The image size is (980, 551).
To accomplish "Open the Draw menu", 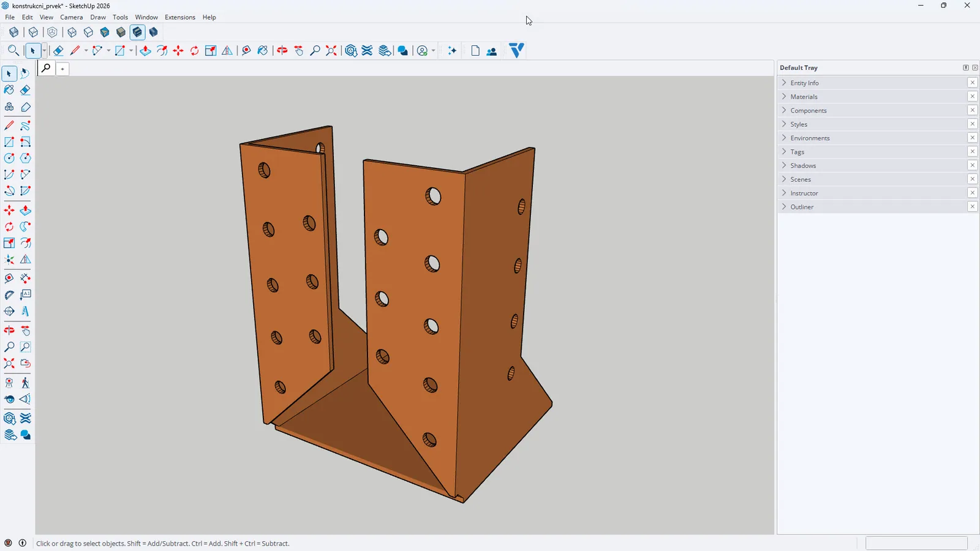I will tap(98, 17).
